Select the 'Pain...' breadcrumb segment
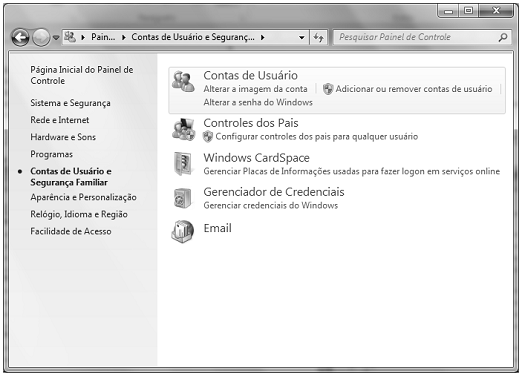The image size is (522, 378). pyautogui.click(x=103, y=37)
